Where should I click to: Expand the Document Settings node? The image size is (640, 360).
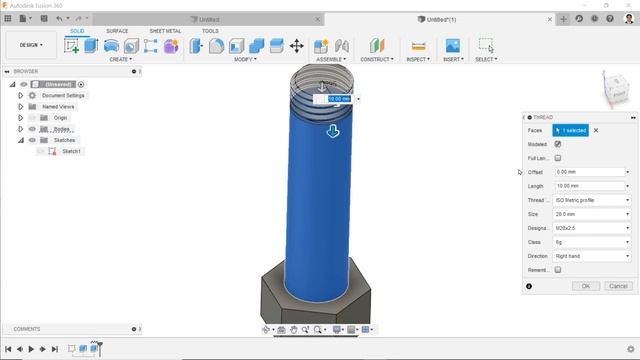[x=20, y=96]
